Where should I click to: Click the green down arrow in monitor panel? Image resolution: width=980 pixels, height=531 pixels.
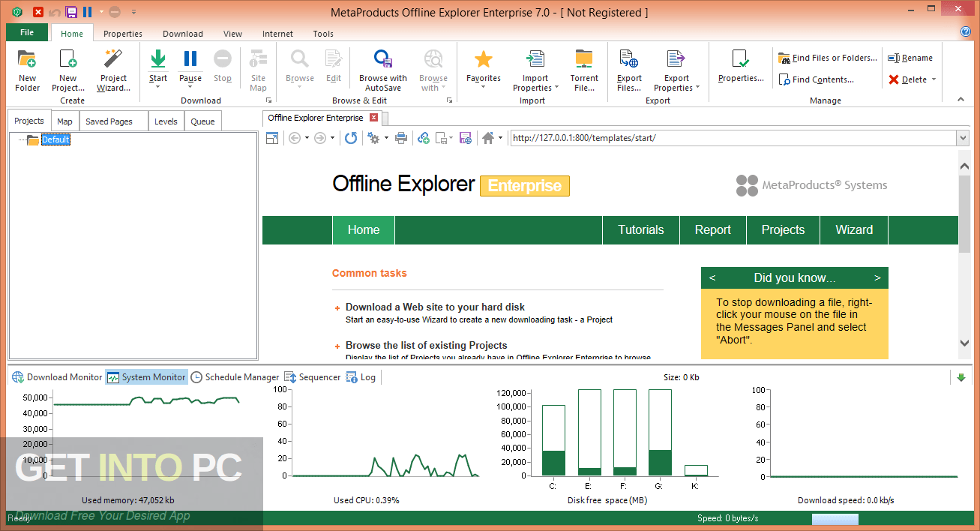pyautogui.click(x=961, y=377)
